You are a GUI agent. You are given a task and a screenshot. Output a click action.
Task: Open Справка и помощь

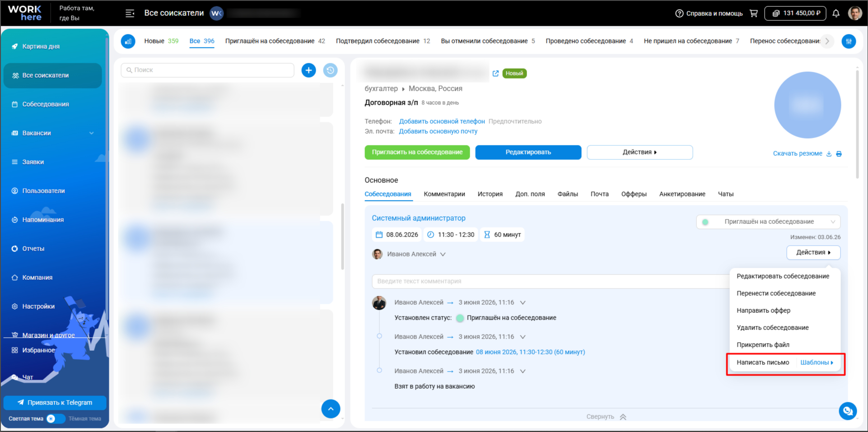point(709,14)
